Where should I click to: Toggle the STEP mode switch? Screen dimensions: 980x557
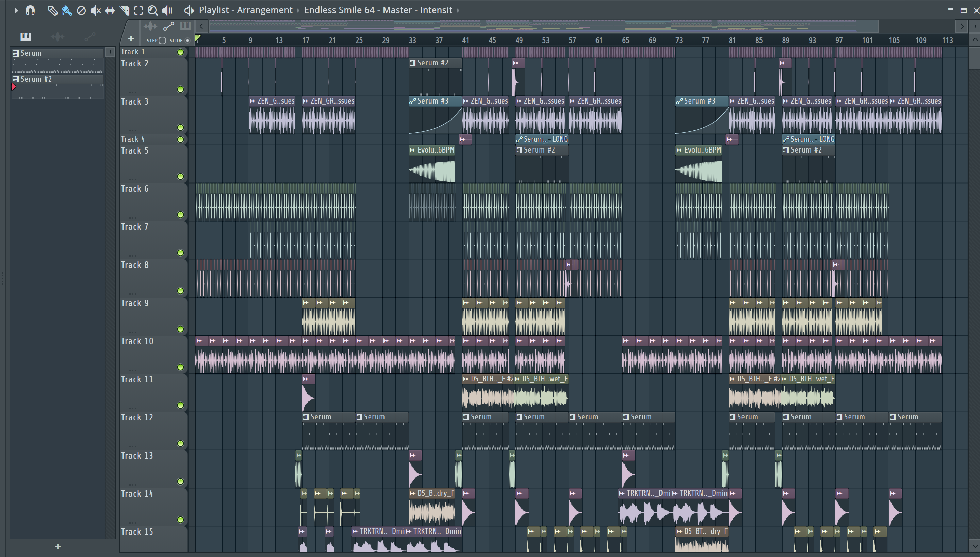162,40
